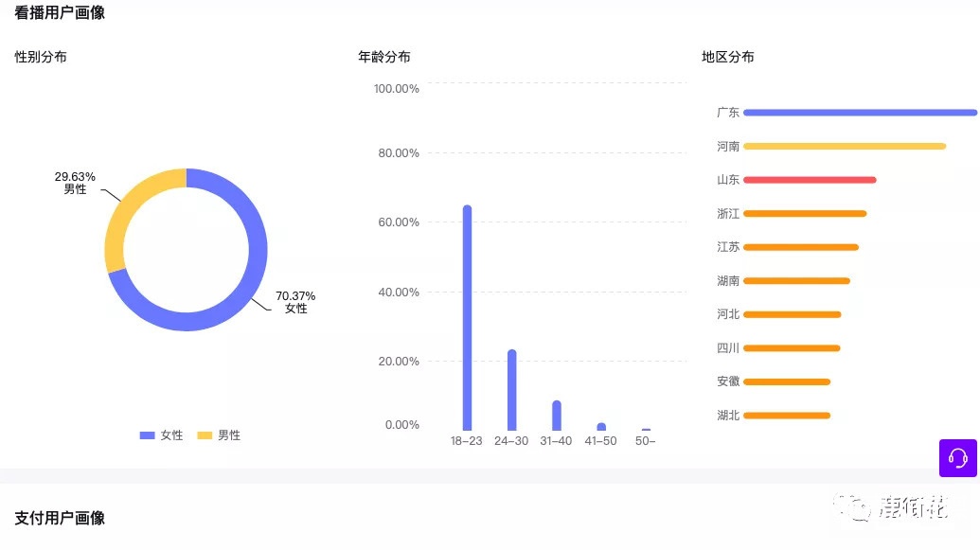The width and height of the screenshot is (980, 550).
Task: Click the 看播用户画像 section heading
Action: 60,12
